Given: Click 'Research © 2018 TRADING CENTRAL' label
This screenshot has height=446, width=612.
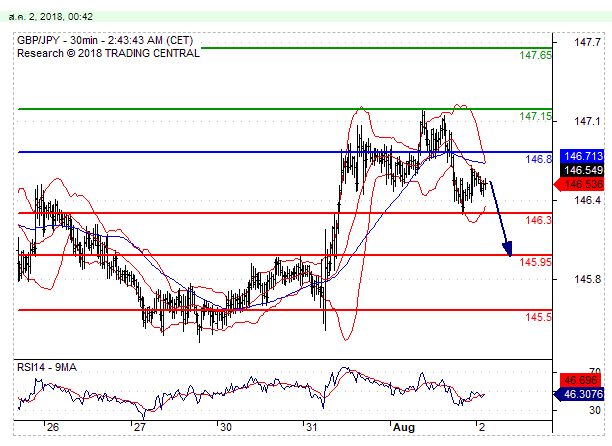Looking at the screenshot, I should click(108, 53).
